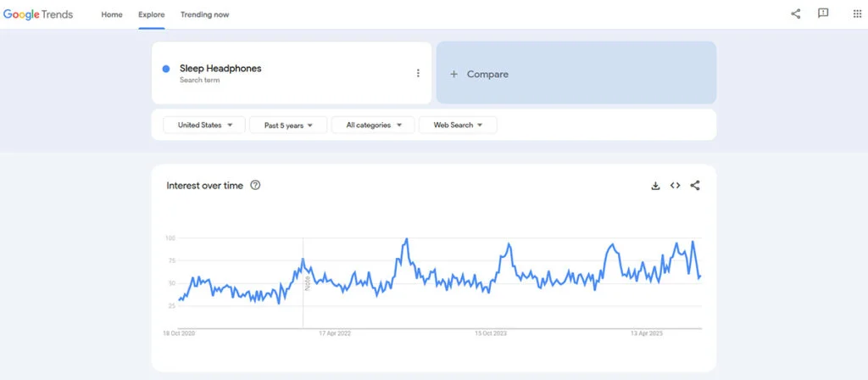868x380 pixels.
Task: Open the Home tab
Action: click(112, 14)
